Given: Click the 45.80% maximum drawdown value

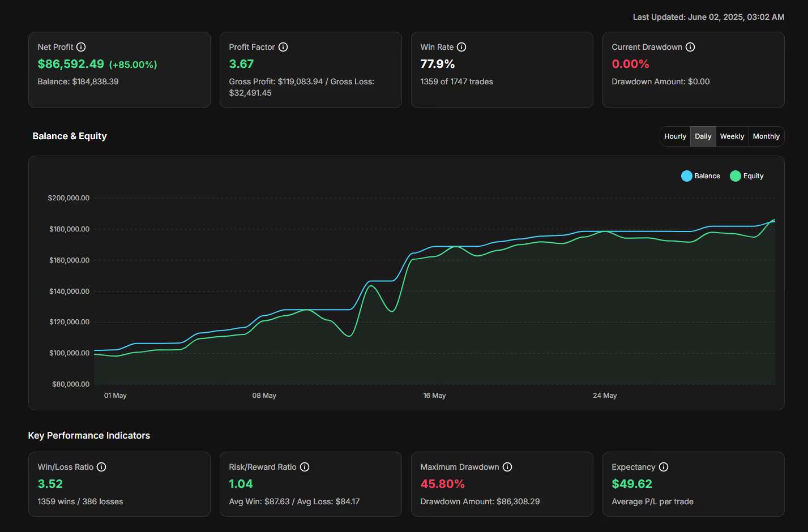Looking at the screenshot, I should [x=442, y=484].
